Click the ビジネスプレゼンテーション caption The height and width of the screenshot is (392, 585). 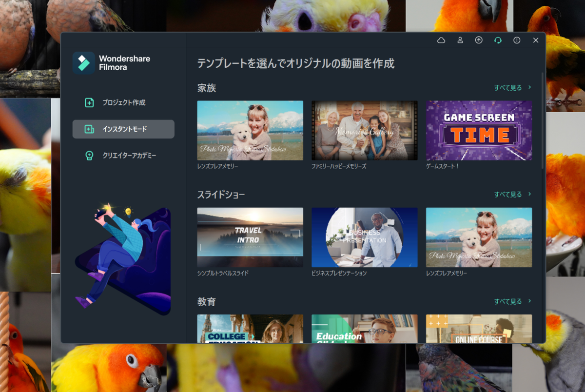[x=339, y=273]
